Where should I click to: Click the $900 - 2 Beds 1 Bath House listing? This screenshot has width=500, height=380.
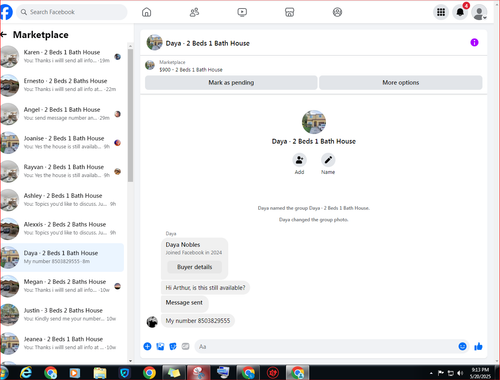pos(191,70)
